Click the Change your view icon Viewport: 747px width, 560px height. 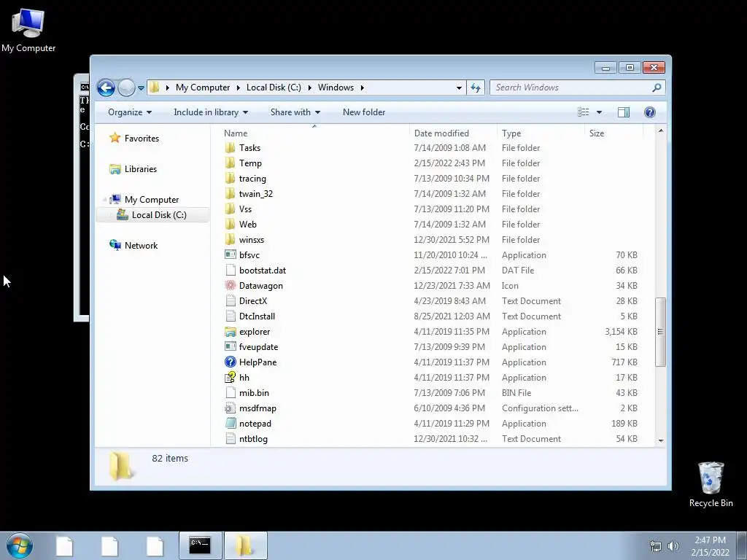pyautogui.click(x=584, y=112)
